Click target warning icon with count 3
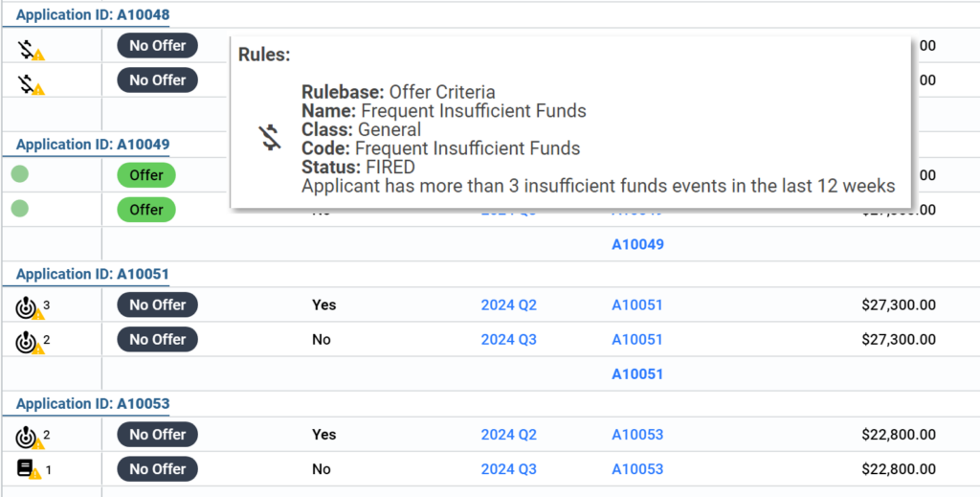 tap(29, 307)
